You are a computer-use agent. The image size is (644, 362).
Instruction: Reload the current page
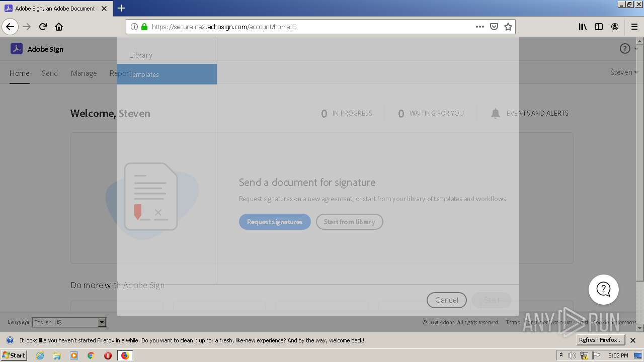tap(43, 27)
